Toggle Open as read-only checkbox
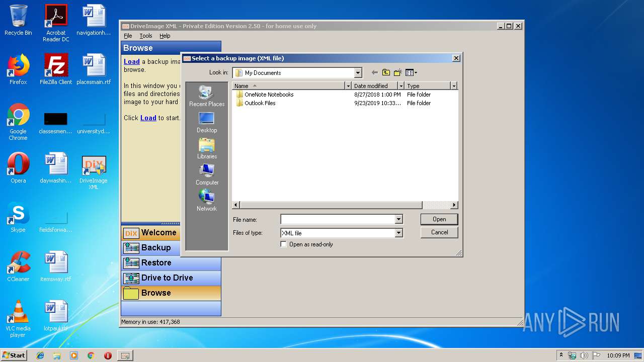The width and height of the screenshot is (644, 362). (x=284, y=244)
